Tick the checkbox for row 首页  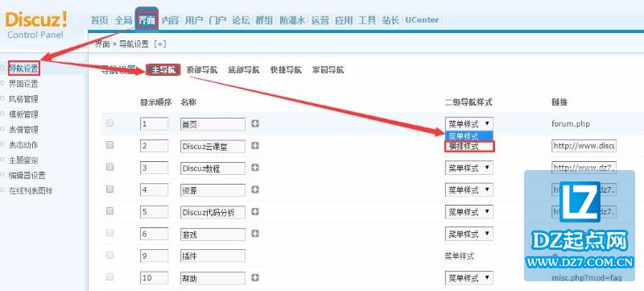[x=109, y=123]
